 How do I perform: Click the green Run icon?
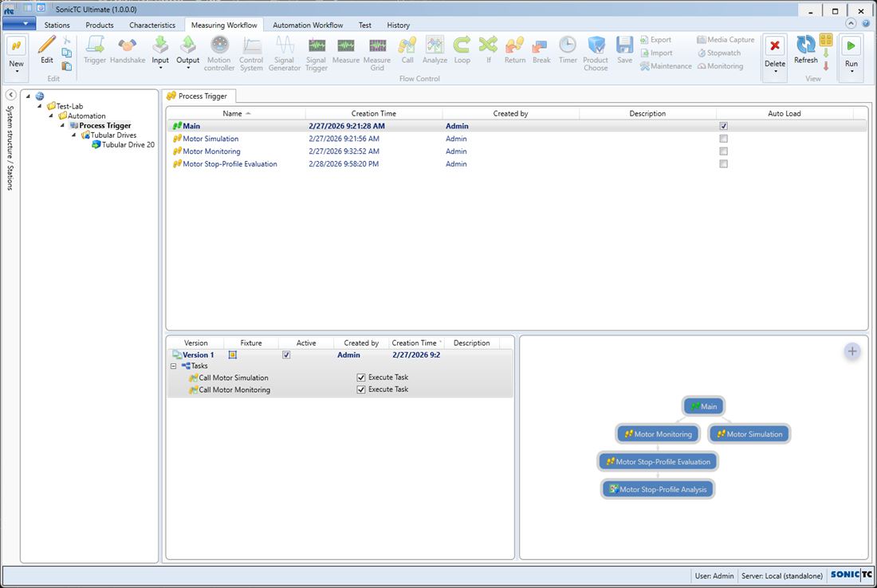[851, 46]
